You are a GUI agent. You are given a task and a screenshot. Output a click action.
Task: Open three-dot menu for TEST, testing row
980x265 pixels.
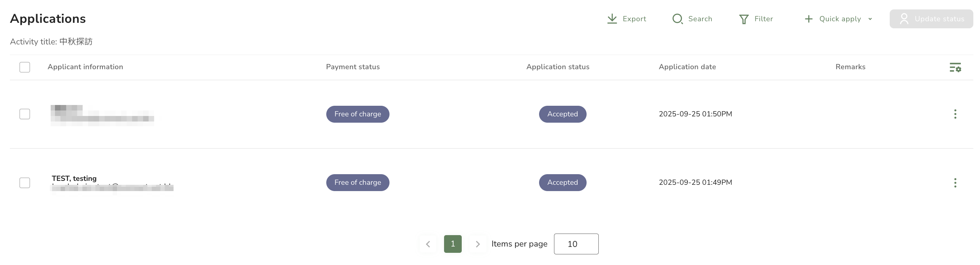pos(955,182)
